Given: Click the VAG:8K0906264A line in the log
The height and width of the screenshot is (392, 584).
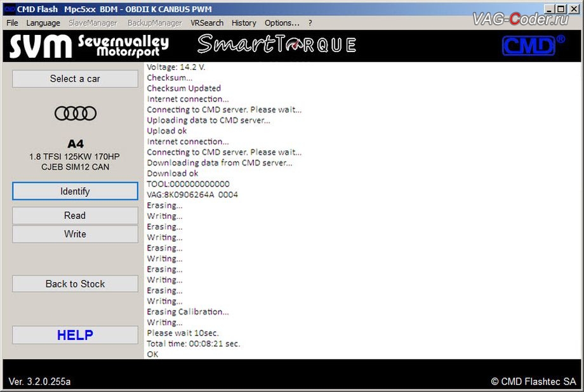Looking at the screenshot, I should (x=192, y=195).
